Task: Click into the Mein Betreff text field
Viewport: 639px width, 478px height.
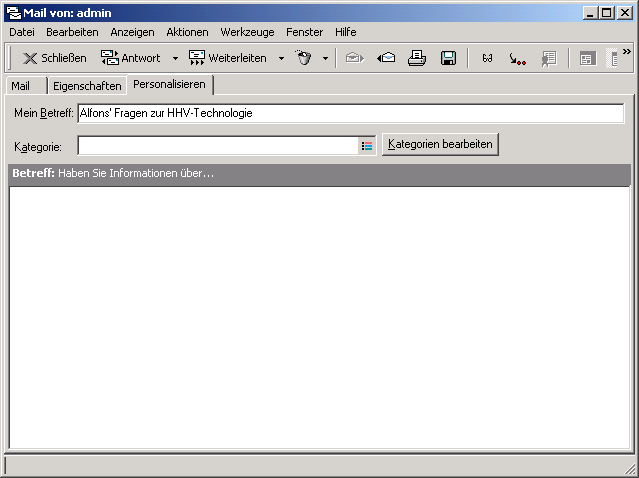Action: tap(350, 113)
